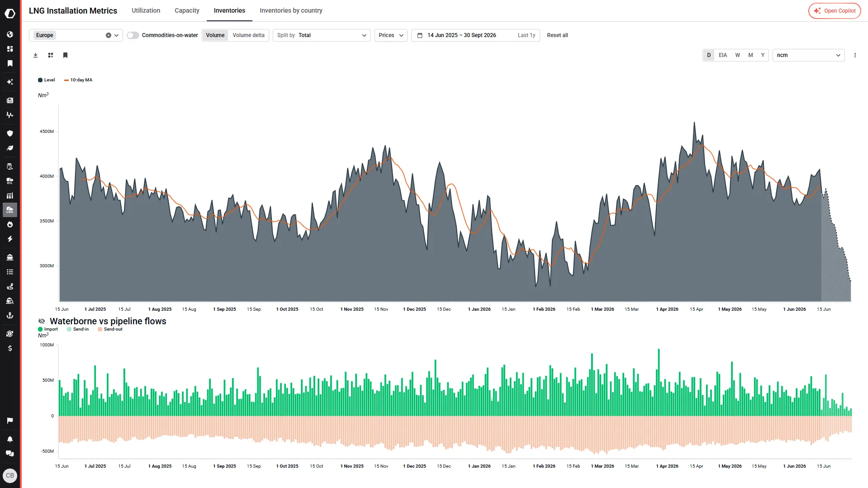This screenshot has height=488, width=868.
Task: Click the app logo at top of sidebar
Action: tap(10, 14)
